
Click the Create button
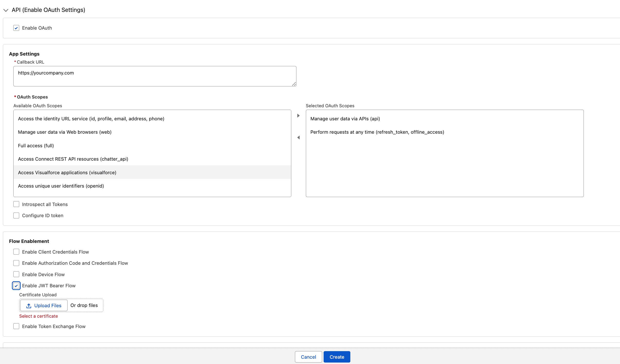pyautogui.click(x=336, y=357)
